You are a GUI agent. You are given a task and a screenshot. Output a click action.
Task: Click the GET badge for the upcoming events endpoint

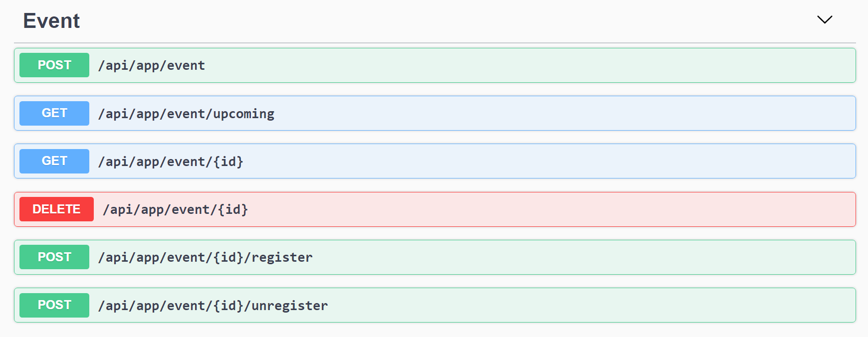click(x=54, y=113)
